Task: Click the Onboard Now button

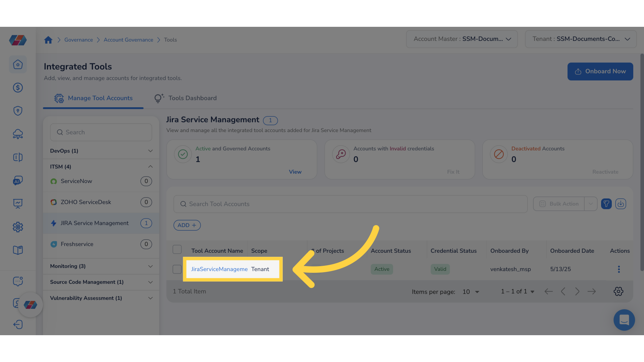Action: click(x=600, y=71)
